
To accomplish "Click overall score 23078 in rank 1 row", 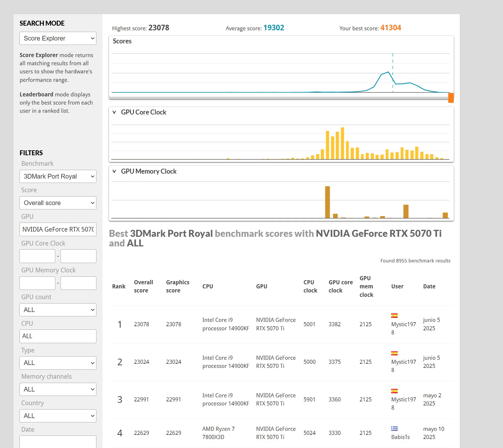I will (142, 324).
